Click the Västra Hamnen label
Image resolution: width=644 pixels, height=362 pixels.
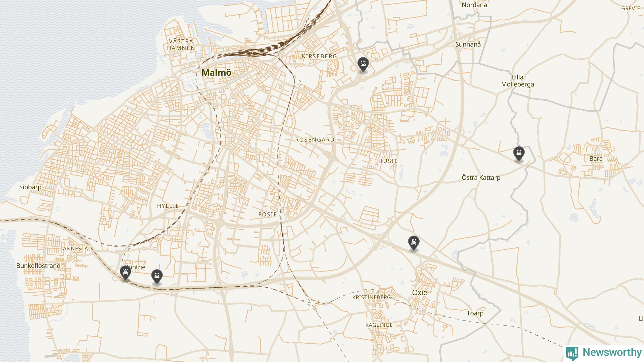point(181,44)
